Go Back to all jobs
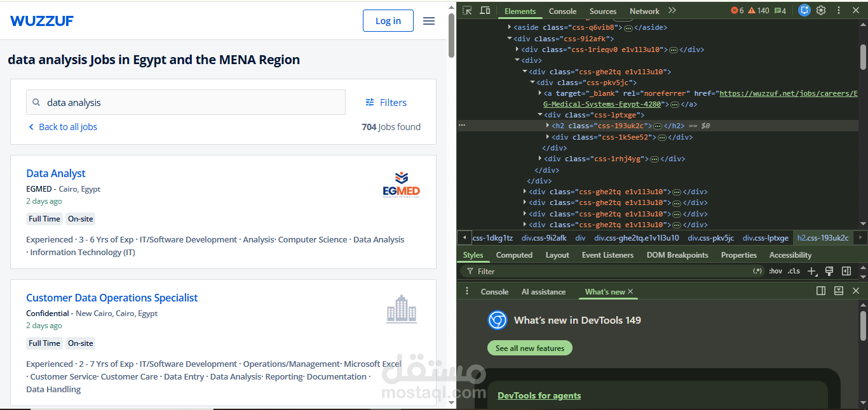 click(x=62, y=127)
